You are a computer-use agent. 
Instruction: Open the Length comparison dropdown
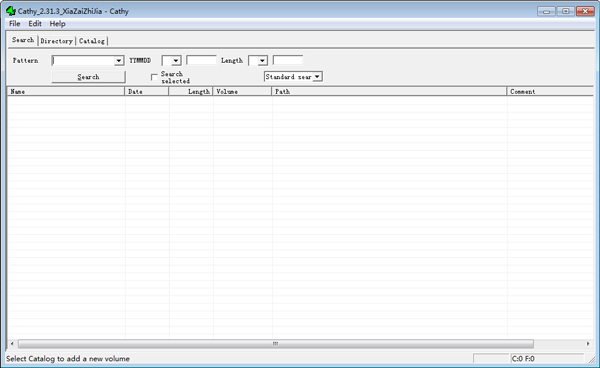[x=262, y=60]
